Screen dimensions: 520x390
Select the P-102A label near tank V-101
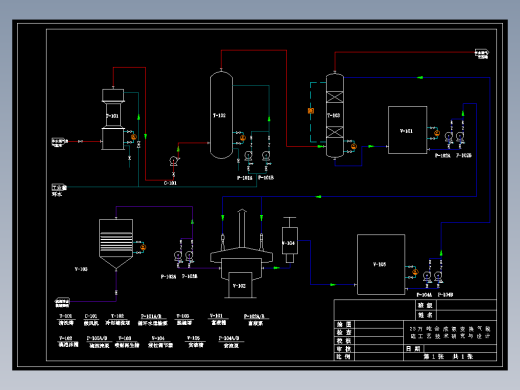pyautogui.click(x=442, y=156)
